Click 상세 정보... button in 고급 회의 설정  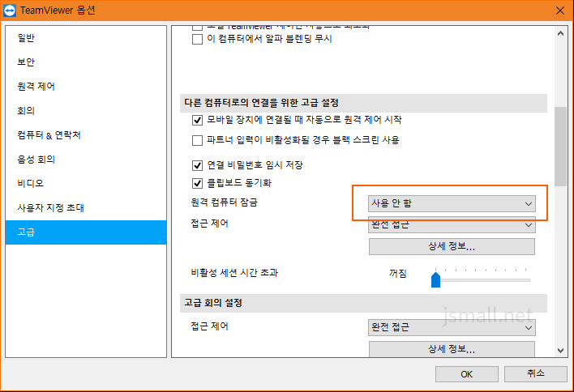pyautogui.click(x=452, y=349)
